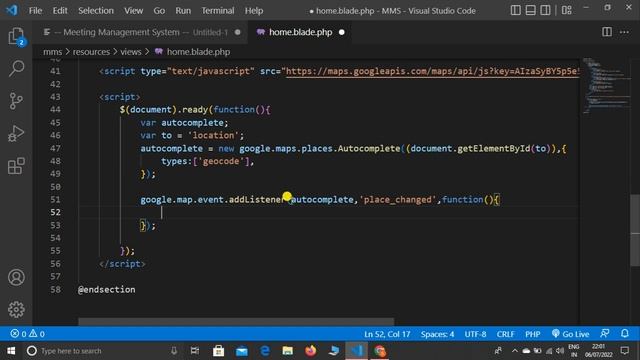
Task: Switch to home.blade.php tab
Action: (x=301, y=32)
